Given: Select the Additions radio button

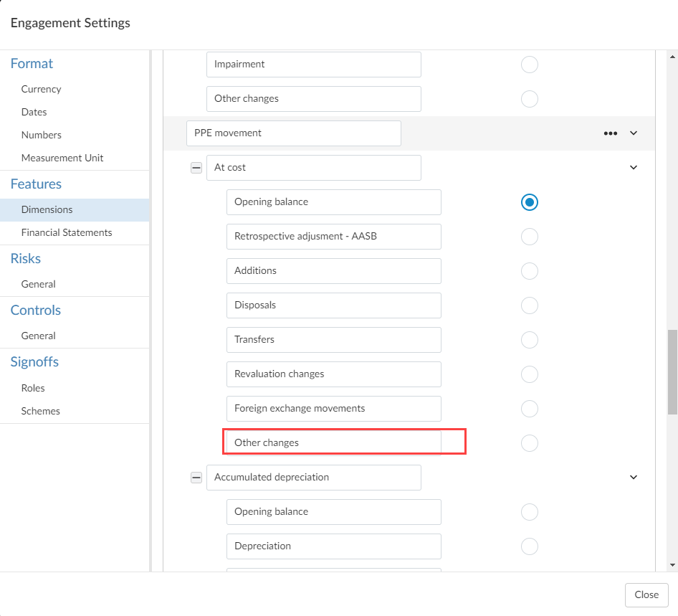Looking at the screenshot, I should [530, 271].
